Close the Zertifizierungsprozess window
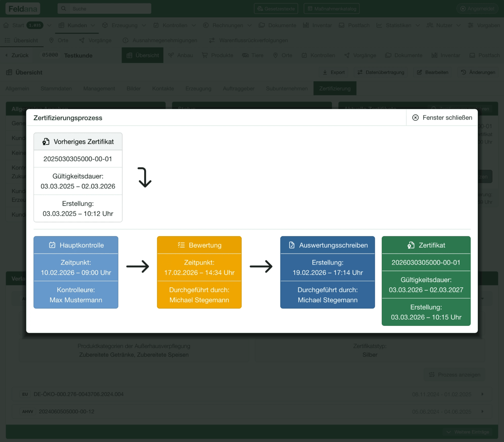504x442 pixels. 442,118
